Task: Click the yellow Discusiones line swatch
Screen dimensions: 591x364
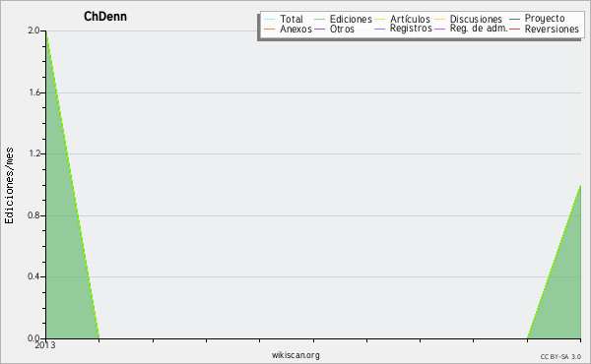Action: (x=439, y=20)
